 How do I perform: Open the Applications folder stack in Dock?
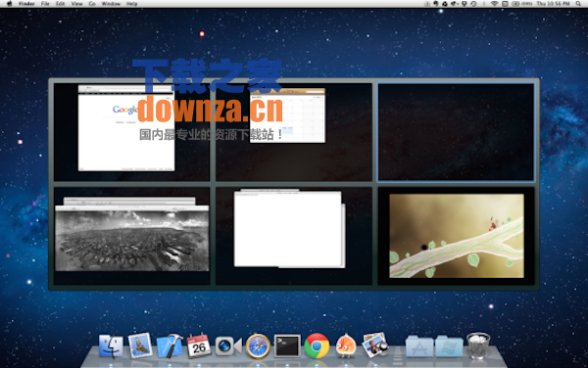(x=419, y=346)
